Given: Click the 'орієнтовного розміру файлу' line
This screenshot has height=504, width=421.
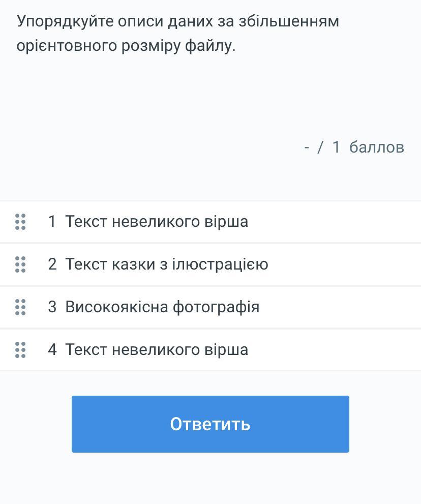Looking at the screenshot, I should (126, 46).
